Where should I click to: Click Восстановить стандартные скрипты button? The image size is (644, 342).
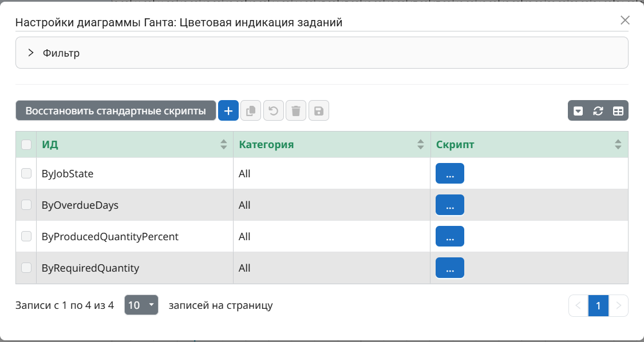pyautogui.click(x=116, y=111)
